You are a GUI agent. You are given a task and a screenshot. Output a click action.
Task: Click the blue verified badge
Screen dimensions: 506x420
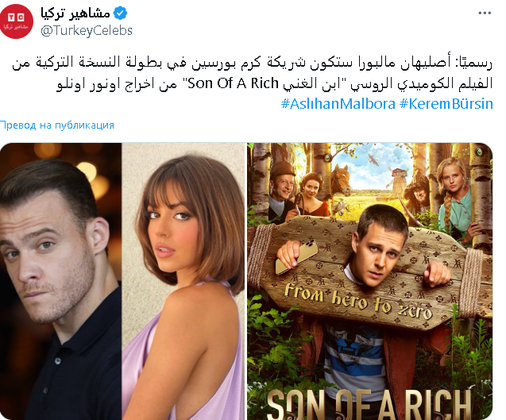[x=121, y=13]
